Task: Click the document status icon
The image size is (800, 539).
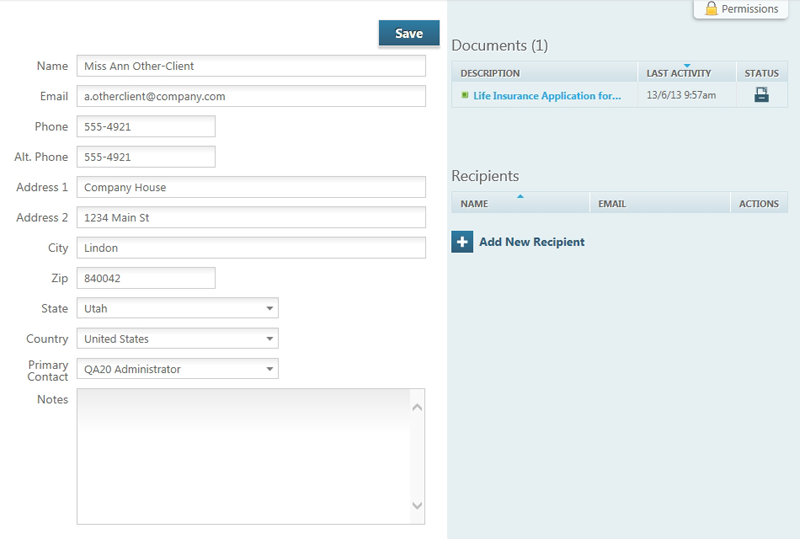Action: coord(761,96)
